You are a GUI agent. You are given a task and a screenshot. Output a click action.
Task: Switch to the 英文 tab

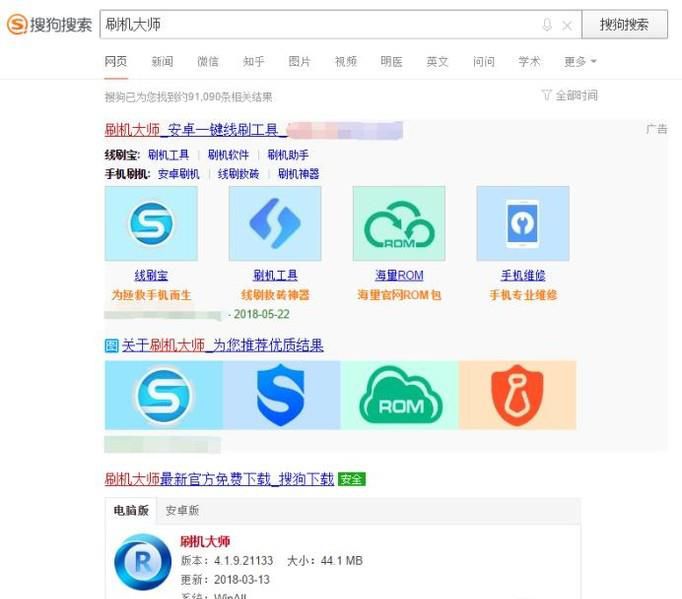[x=437, y=62]
